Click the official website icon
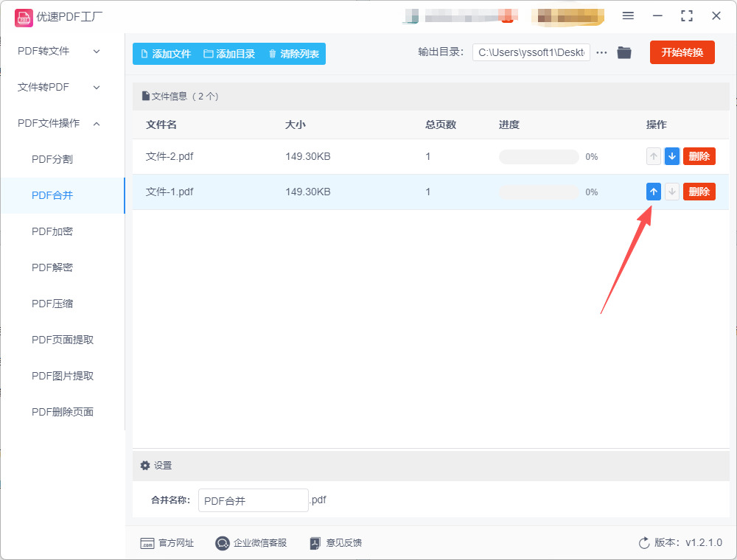Image resolution: width=737 pixels, height=560 pixels. point(147,544)
